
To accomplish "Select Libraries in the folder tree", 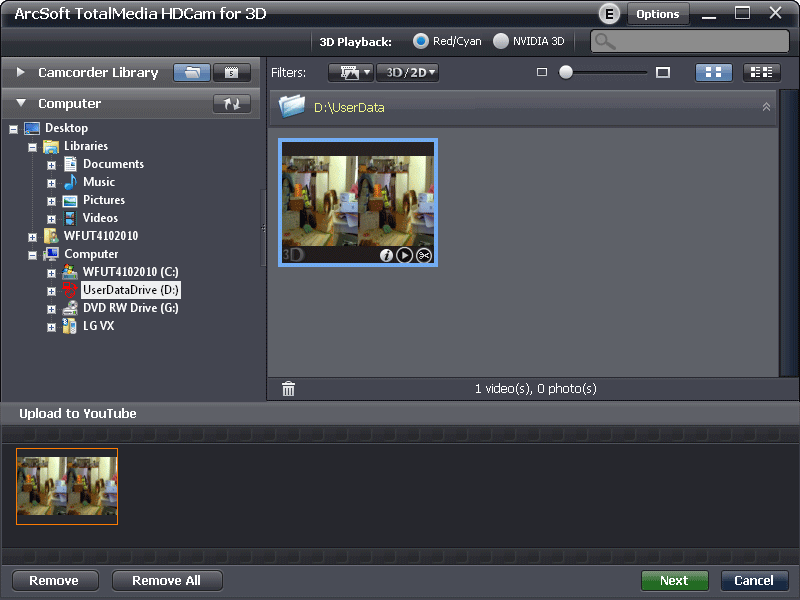I will pos(86,146).
